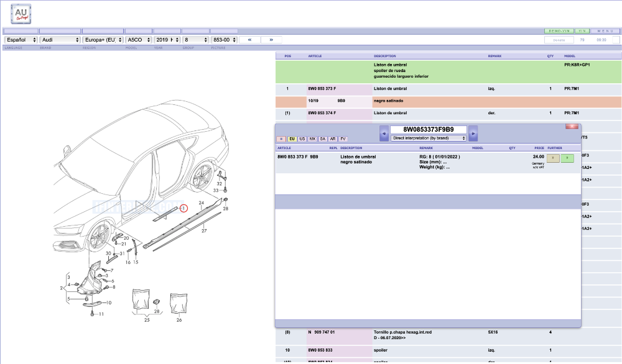Click Tornillo p.chapa hexag.int.red description
The width and height of the screenshot is (622, 364).
(x=402, y=332)
